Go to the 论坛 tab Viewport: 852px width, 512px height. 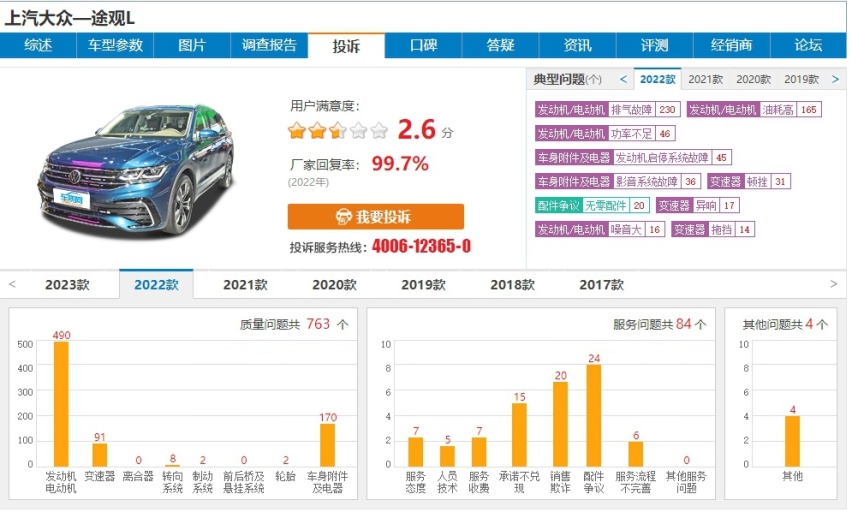(809, 45)
